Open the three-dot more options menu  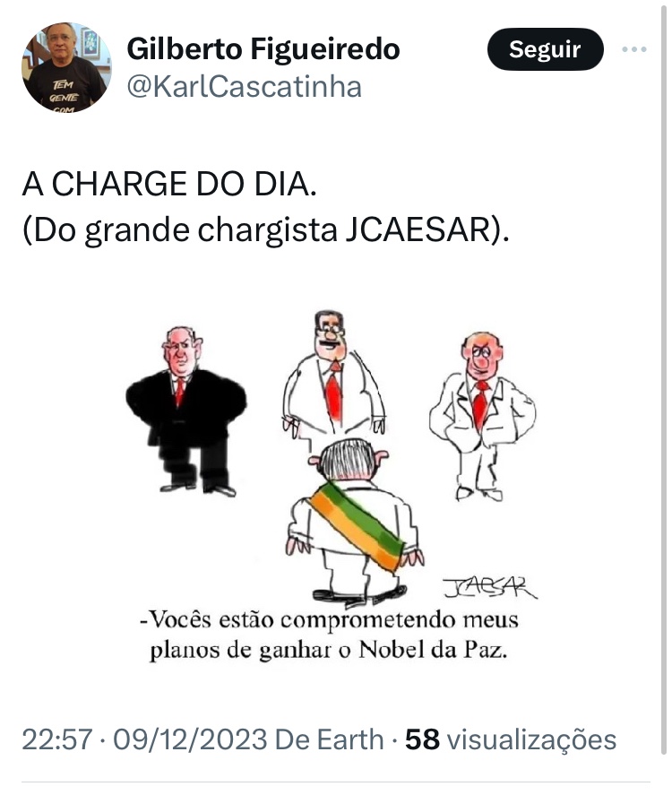634,49
